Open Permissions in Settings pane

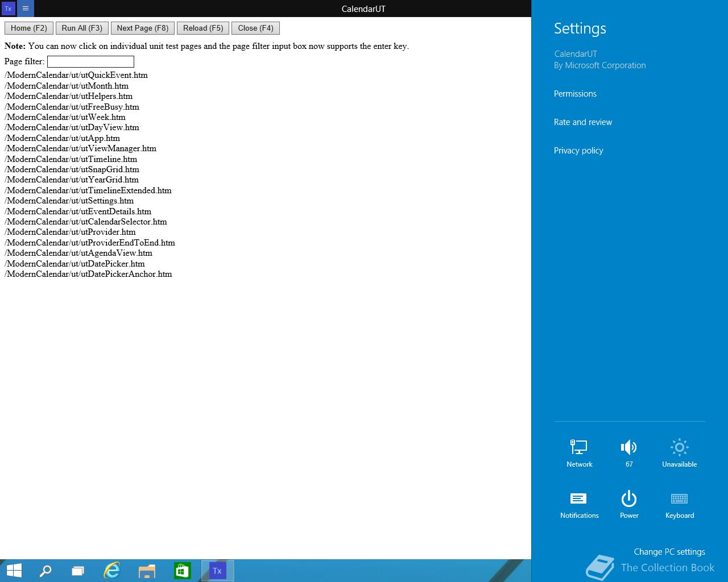(575, 94)
